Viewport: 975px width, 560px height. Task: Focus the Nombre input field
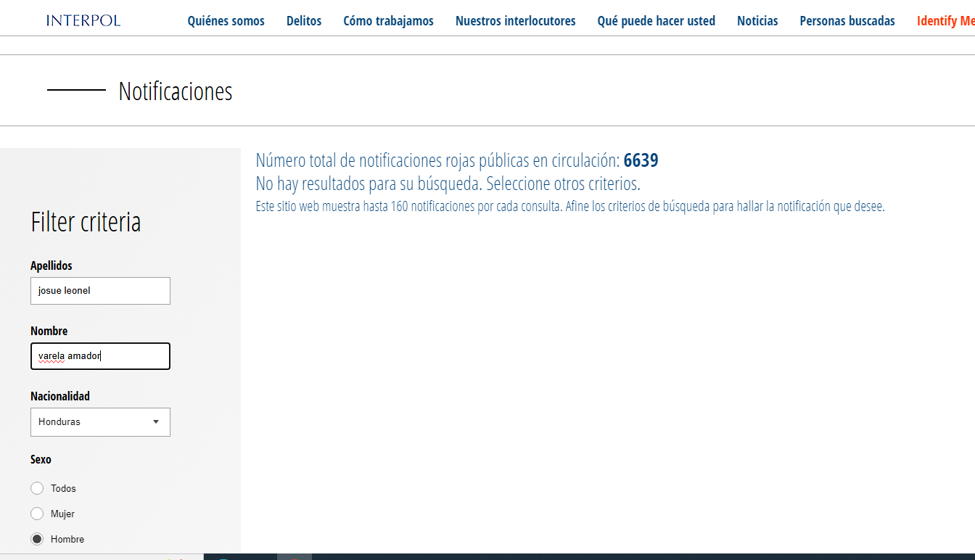[100, 356]
